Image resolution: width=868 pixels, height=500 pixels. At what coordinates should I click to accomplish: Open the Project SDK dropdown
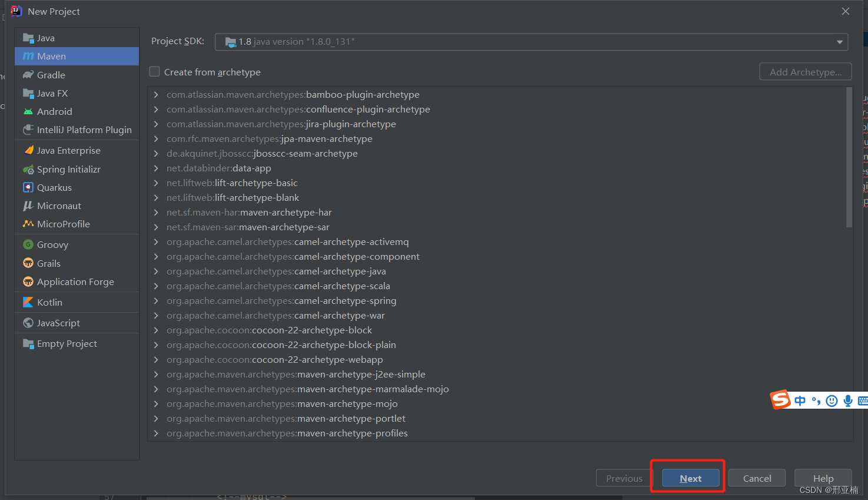point(531,42)
